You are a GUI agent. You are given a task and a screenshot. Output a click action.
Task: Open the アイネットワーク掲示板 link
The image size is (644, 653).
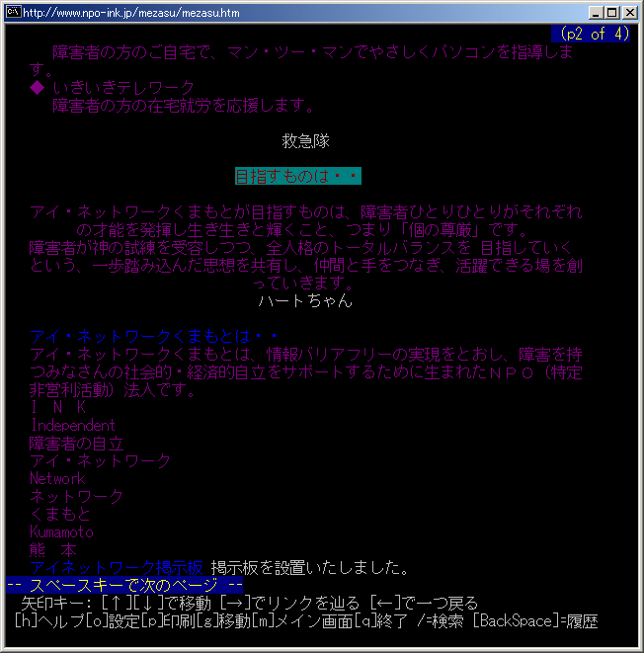(117, 567)
